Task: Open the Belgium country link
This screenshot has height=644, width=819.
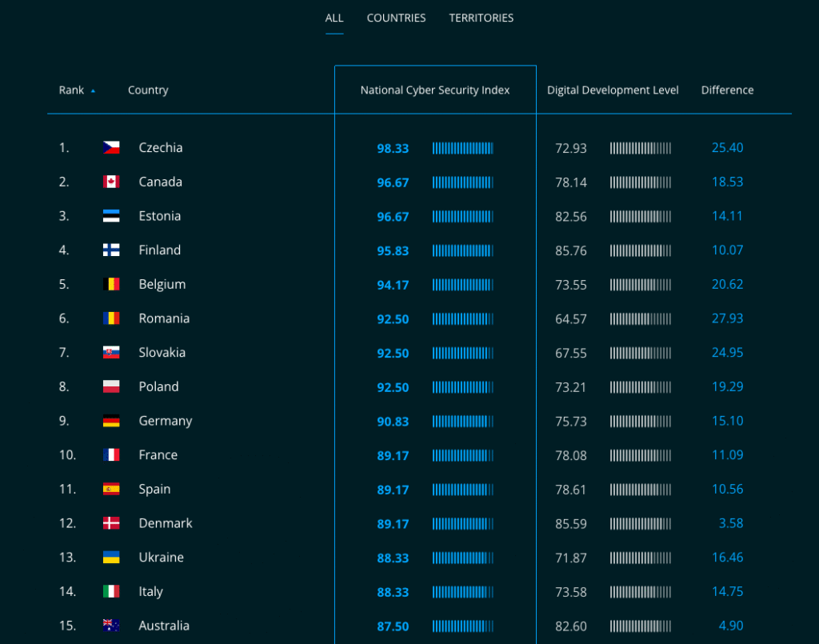Action: coord(162,284)
